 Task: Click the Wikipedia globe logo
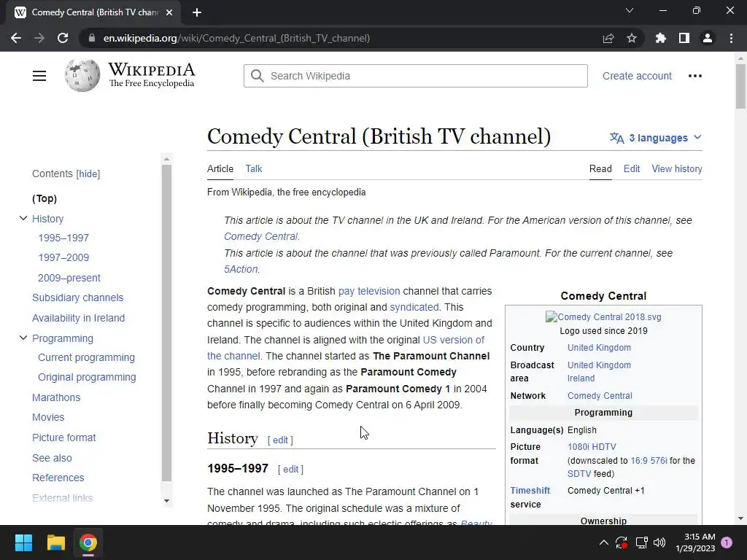[x=82, y=75]
